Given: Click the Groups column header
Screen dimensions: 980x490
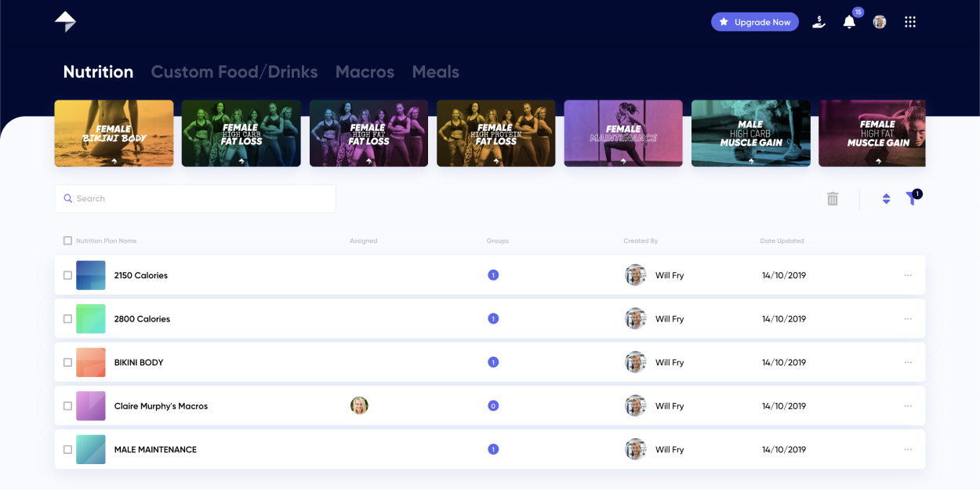Looking at the screenshot, I should pyautogui.click(x=498, y=241).
